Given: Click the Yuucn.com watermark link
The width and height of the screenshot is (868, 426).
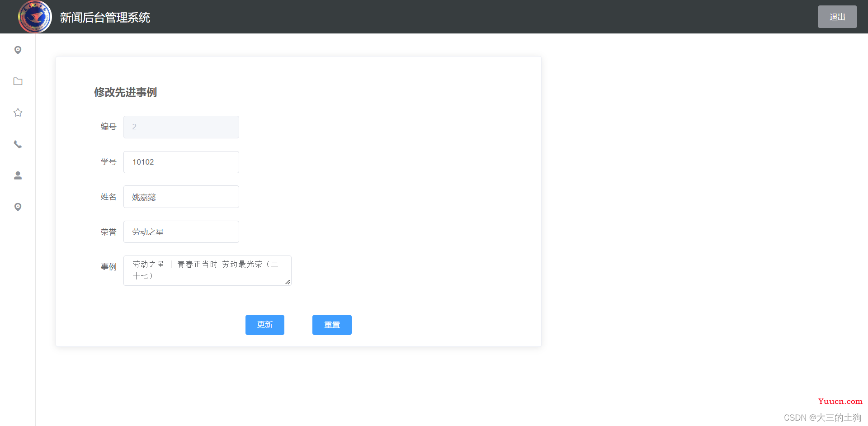Looking at the screenshot, I should click(840, 401).
